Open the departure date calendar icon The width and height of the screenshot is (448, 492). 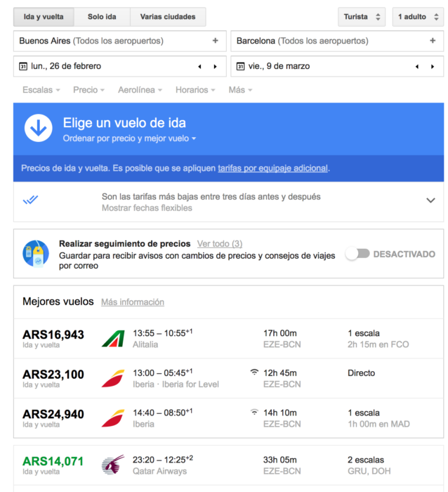[23, 66]
